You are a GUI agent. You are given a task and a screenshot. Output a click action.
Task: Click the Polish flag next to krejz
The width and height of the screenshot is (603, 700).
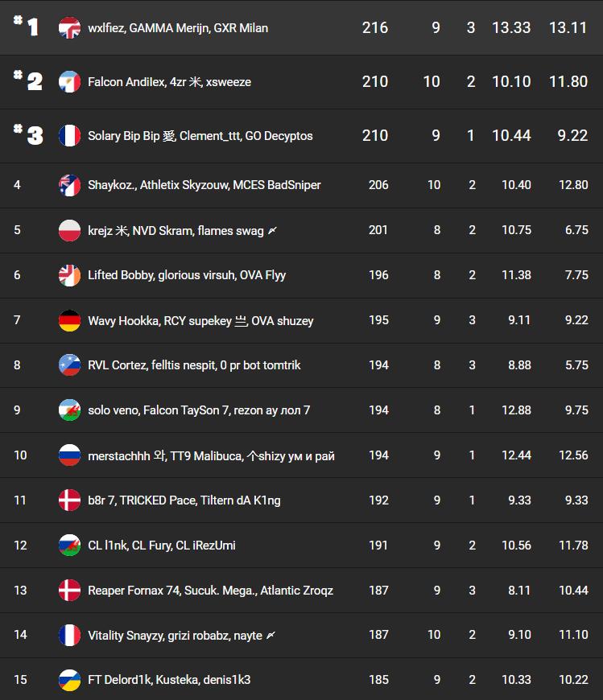pyautogui.click(x=69, y=230)
